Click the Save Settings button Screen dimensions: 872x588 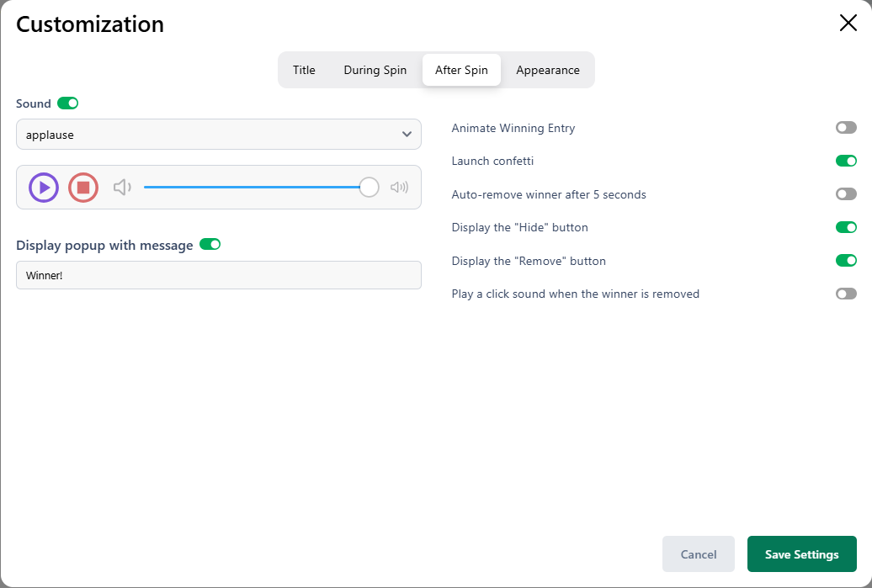801,554
